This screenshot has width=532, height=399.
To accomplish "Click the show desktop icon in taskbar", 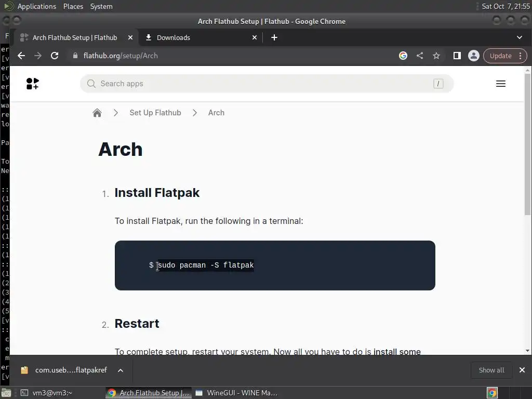I will pos(6,393).
